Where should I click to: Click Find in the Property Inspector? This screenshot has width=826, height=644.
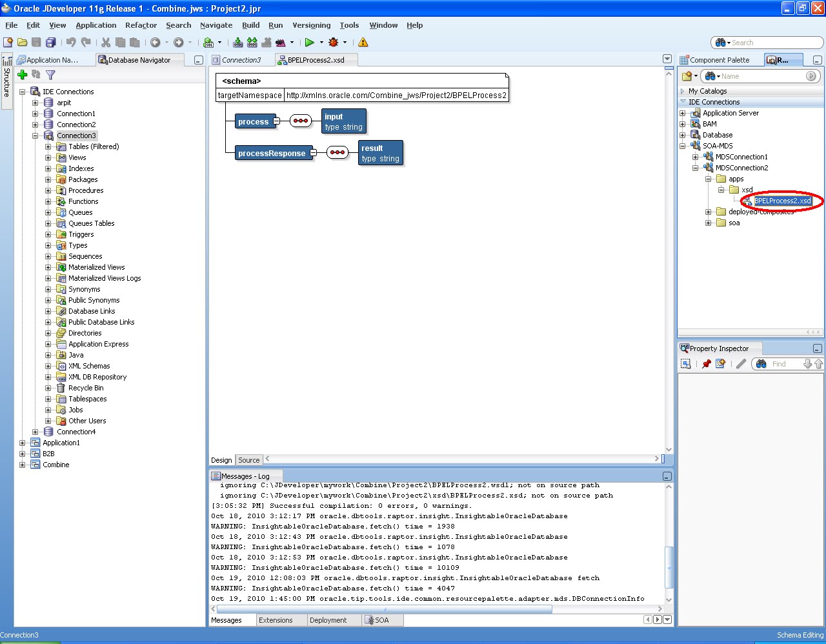click(778, 363)
